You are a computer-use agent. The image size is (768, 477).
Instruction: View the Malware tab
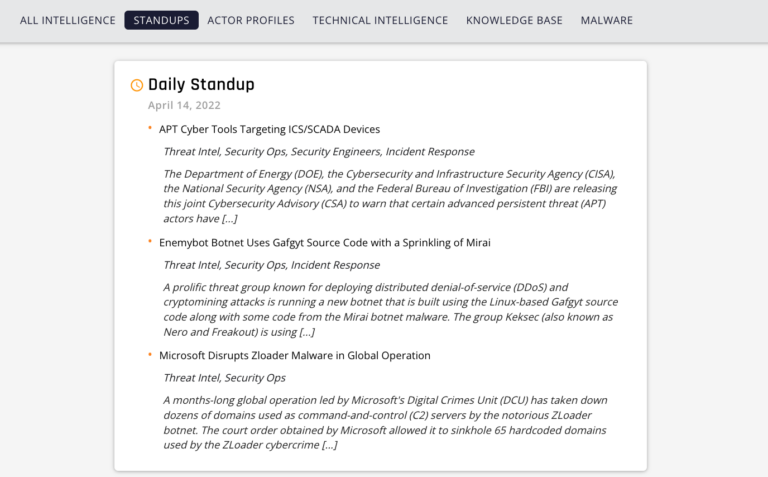pyautogui.click(x=606, y=21)
